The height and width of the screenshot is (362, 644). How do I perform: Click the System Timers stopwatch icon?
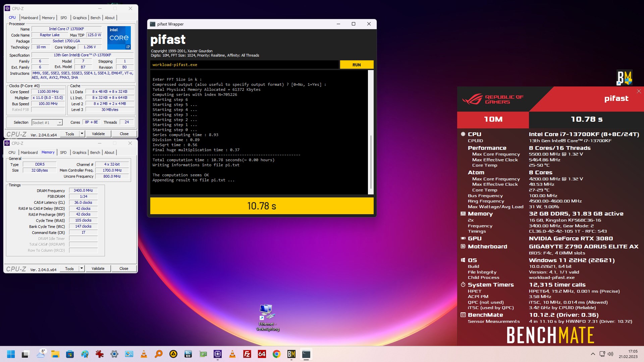pyautogui.click(x=463, y=285)
